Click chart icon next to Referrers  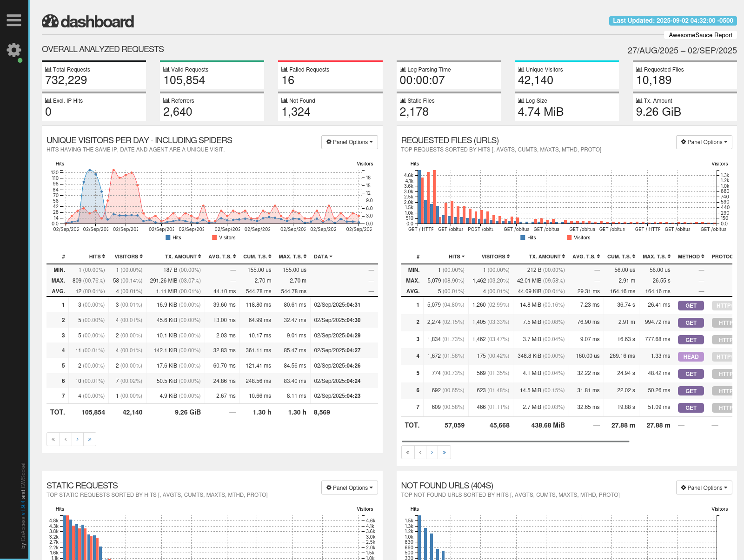click(166, 100)
